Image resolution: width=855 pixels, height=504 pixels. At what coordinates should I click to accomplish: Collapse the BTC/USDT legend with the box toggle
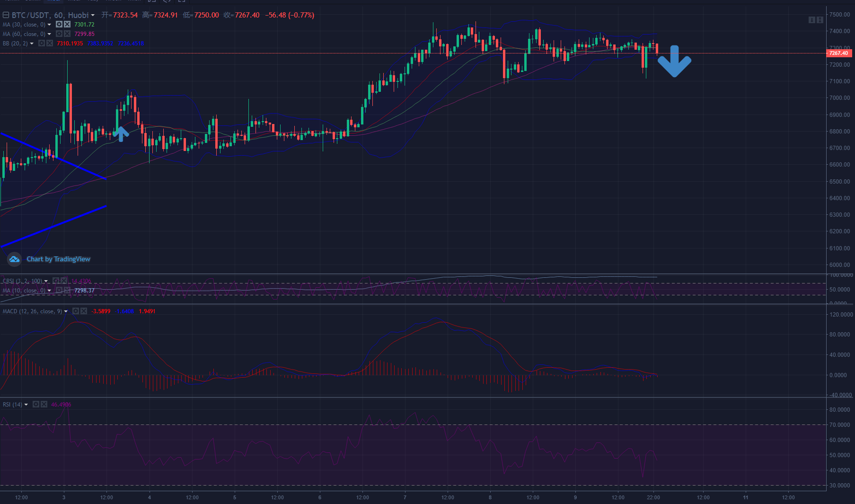point(6,15)
